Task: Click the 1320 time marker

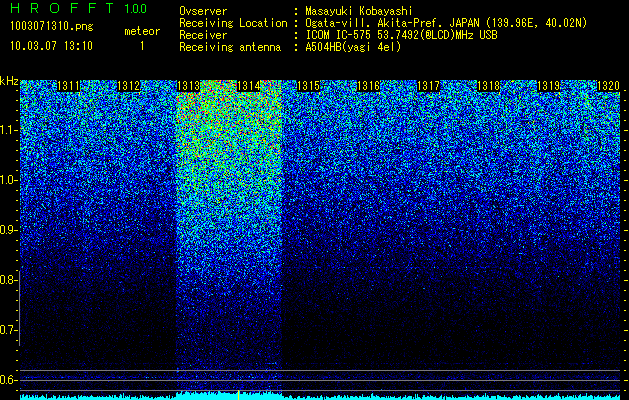Action: click(609, 86)
